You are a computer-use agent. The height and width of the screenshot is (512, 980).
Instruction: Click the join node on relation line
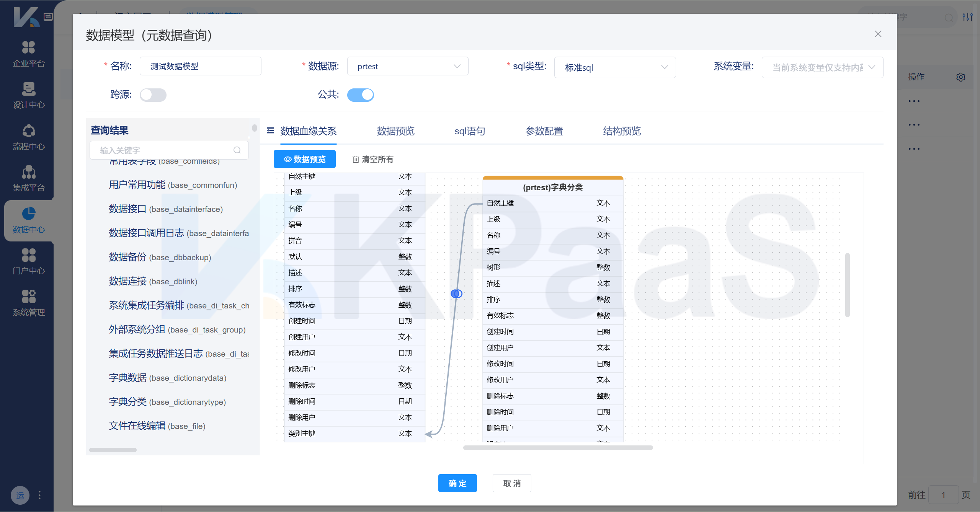[456, 294]
